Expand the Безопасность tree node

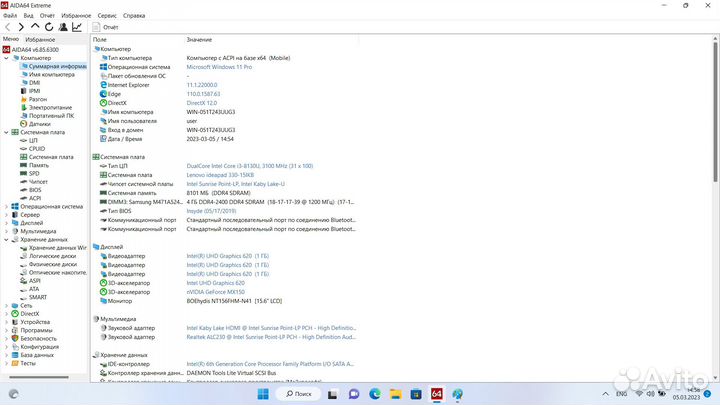tap(5, 338)
